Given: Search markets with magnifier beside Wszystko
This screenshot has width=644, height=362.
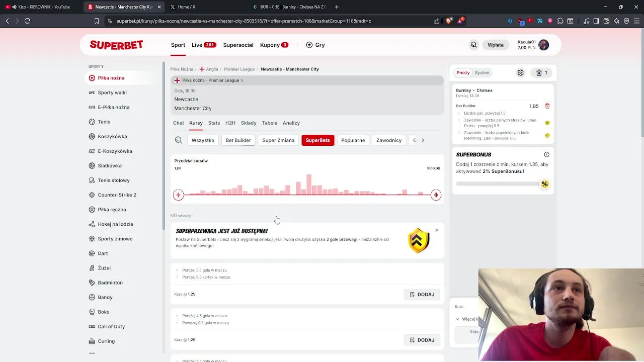Looking at the screenshot, I should coord(179,140).
